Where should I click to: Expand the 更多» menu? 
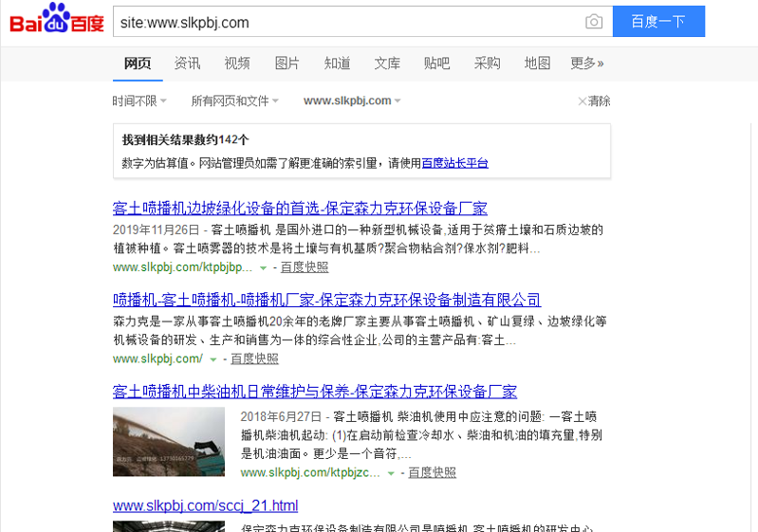pyautogui.click(x=587, y=64)
